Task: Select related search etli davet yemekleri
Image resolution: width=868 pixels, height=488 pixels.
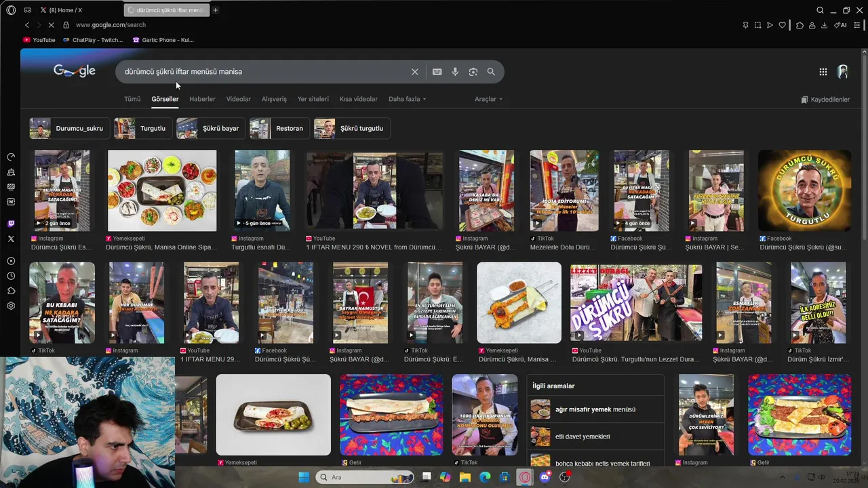Action: point(595,436)
